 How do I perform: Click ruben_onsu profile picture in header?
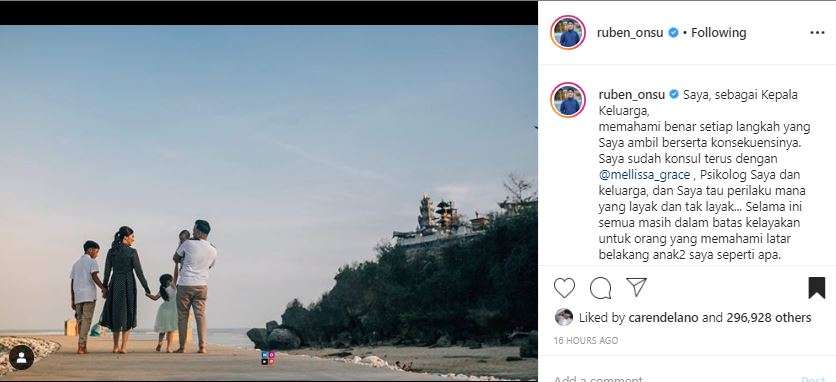coord(568,33)
